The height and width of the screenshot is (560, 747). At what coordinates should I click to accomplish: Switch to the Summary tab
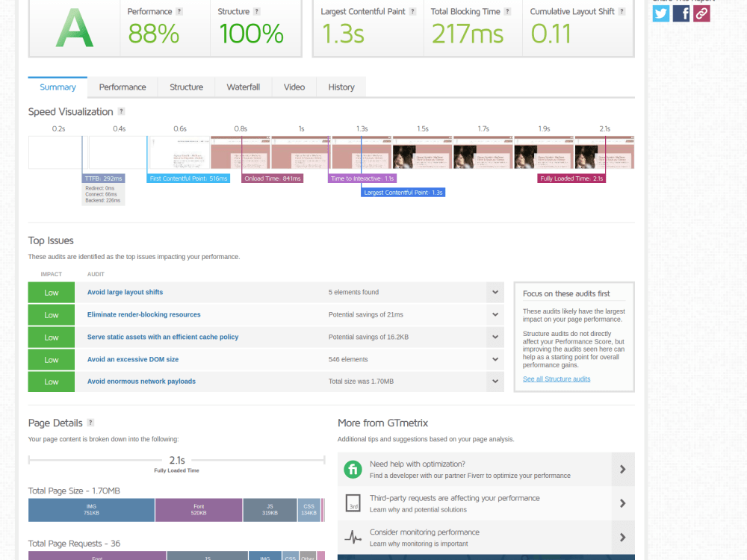58,87
